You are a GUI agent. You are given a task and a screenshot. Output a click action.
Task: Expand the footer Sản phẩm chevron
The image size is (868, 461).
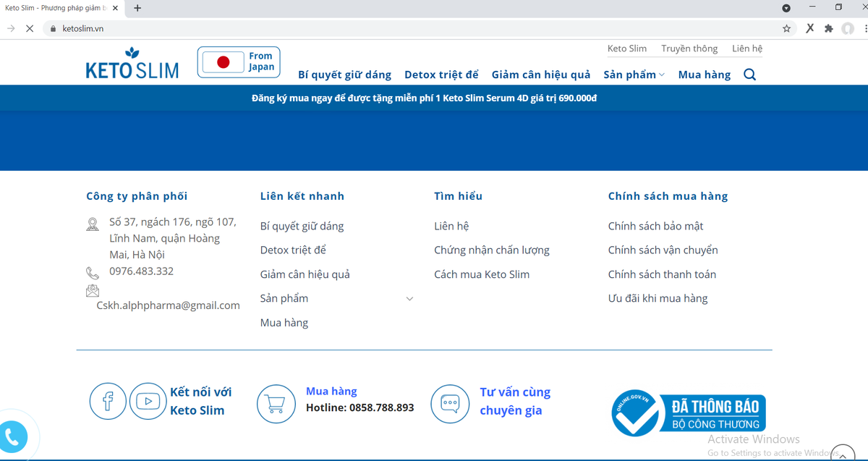pyautogui.click(x=409, y=299)
